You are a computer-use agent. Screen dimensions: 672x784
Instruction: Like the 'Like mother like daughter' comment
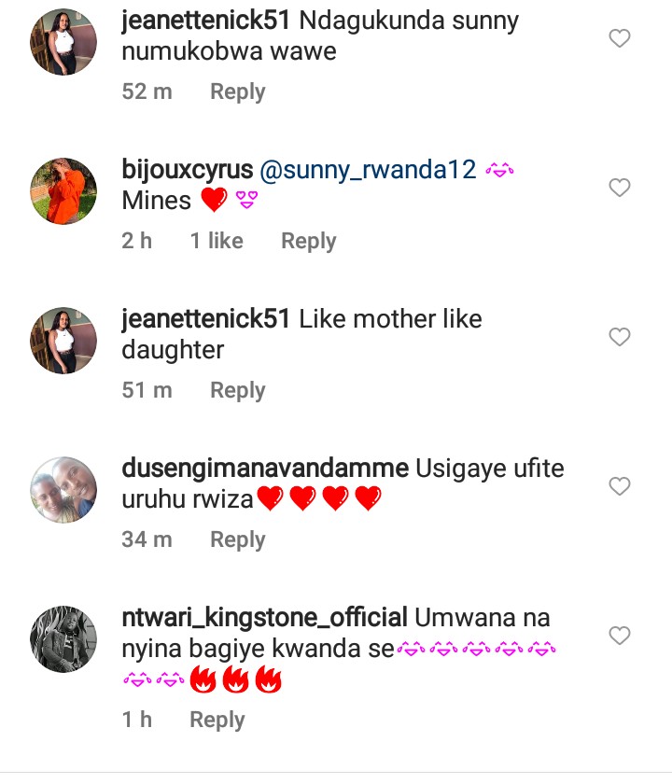tap(620, 337)
